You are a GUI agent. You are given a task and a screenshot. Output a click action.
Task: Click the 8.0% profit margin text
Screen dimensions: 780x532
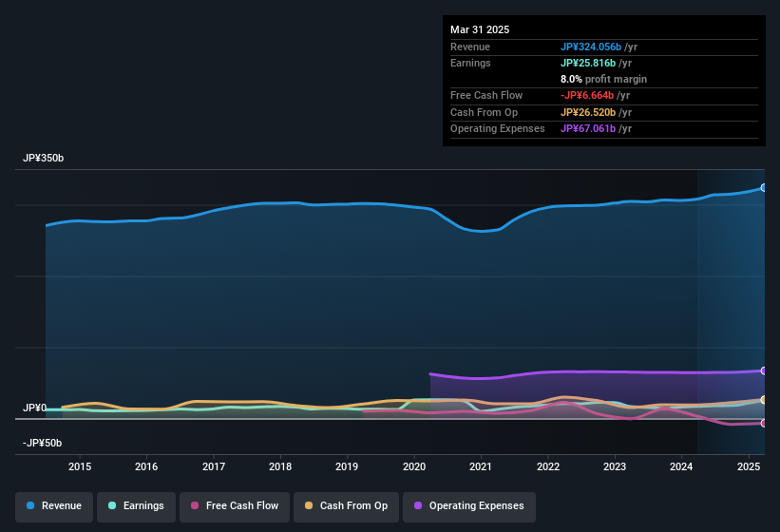603,79
